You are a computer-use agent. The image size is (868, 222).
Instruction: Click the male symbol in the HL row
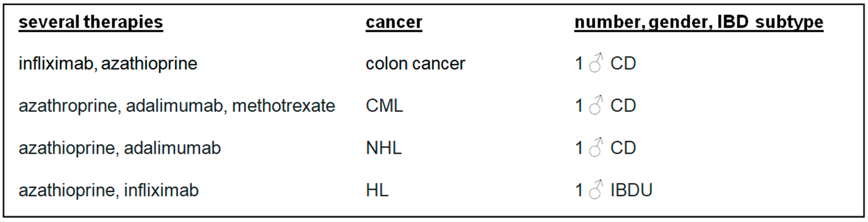click(595, 190)
